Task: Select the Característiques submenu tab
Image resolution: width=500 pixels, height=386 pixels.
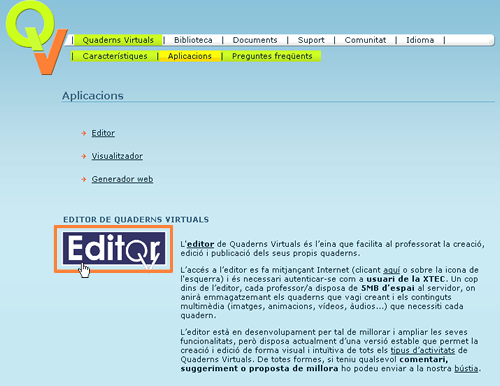Action: click(115, 56)
